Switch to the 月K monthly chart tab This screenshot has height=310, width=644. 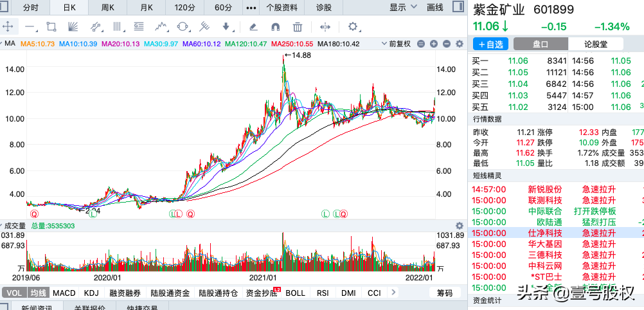[x=146, y=8]
